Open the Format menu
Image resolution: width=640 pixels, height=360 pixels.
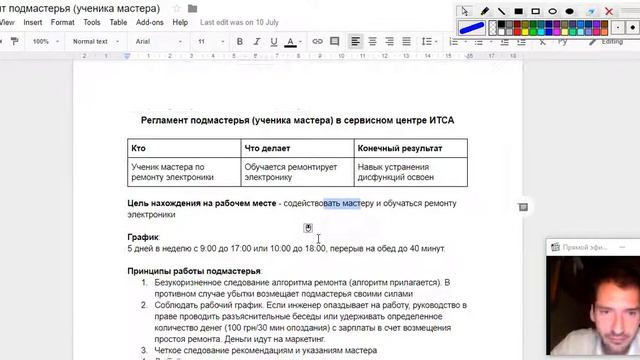click(x=62, y=22)
